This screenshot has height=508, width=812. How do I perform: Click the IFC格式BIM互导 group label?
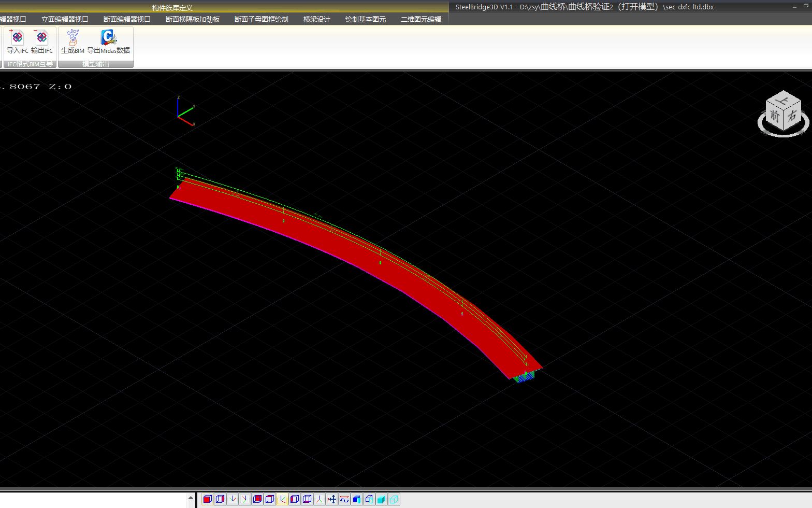(x=30, y=64)
